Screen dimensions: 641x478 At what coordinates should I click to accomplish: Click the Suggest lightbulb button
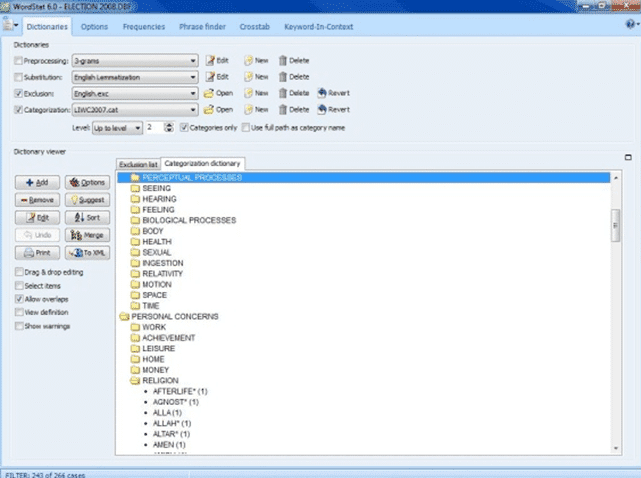tap(87, 200)
